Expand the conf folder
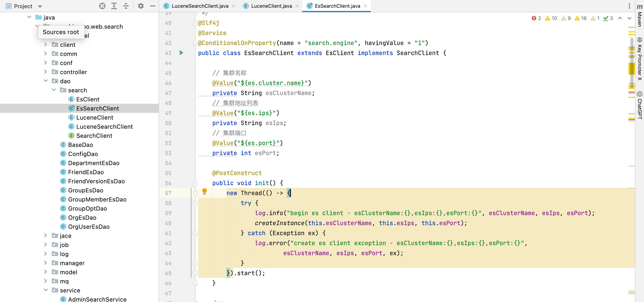The height and width of the screenshot is (302, 644). click(45, 63)
